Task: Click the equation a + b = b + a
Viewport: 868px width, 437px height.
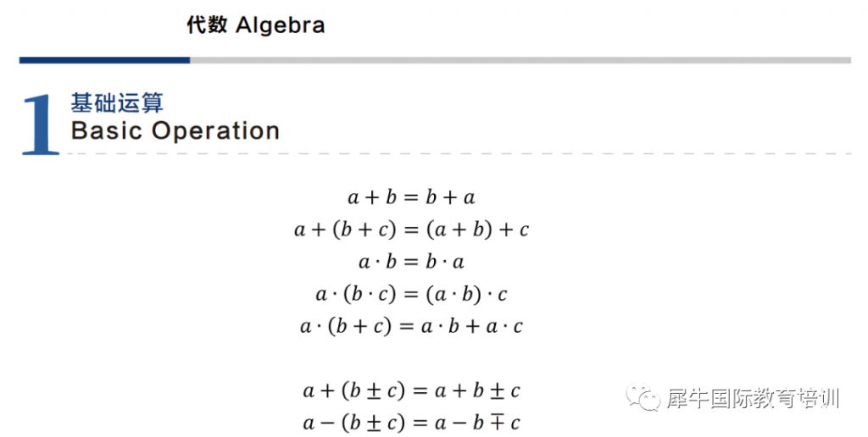Action: click(411, 197)
